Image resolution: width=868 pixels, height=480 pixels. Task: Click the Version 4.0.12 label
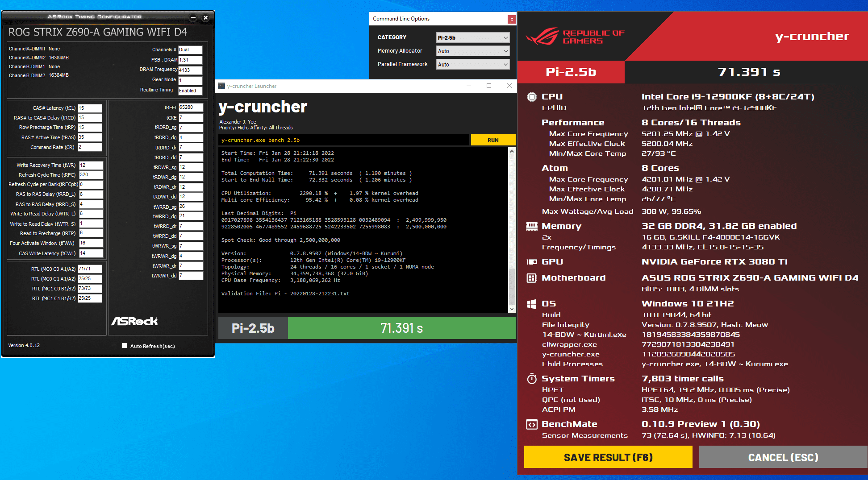point(24,346)
